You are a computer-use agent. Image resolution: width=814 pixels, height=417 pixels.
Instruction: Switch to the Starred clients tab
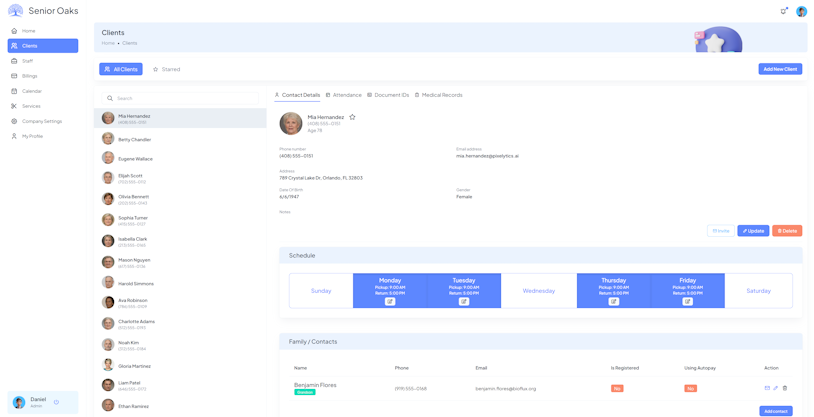tap(167, 69)
